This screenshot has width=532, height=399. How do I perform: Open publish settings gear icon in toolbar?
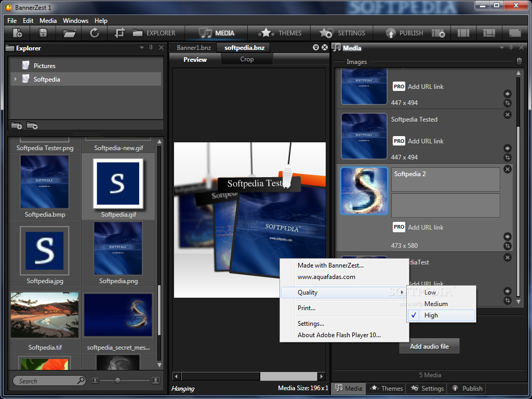coord(438,33)
